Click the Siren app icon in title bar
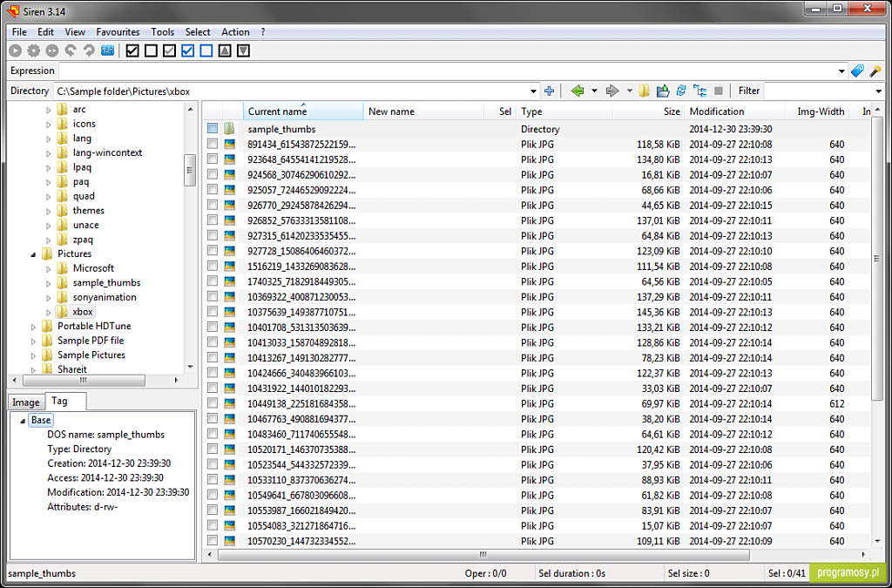The width and height of the screenshot is (892, 588). [13, 10]
